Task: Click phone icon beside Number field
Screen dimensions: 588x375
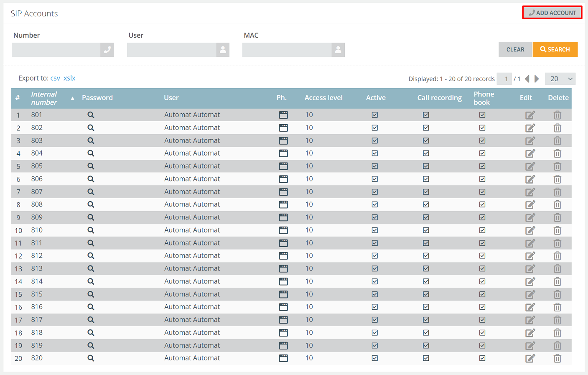Action: coord(107,50)
